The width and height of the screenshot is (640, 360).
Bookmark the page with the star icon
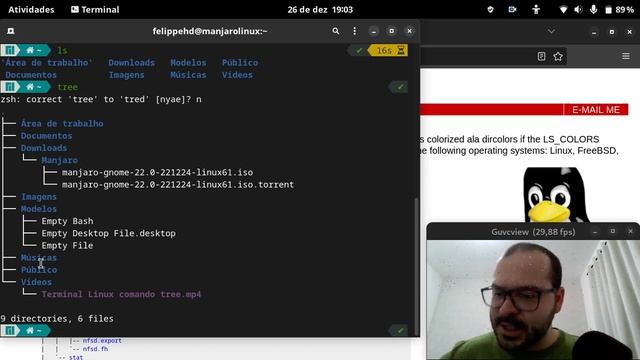[x=558, y=56]
